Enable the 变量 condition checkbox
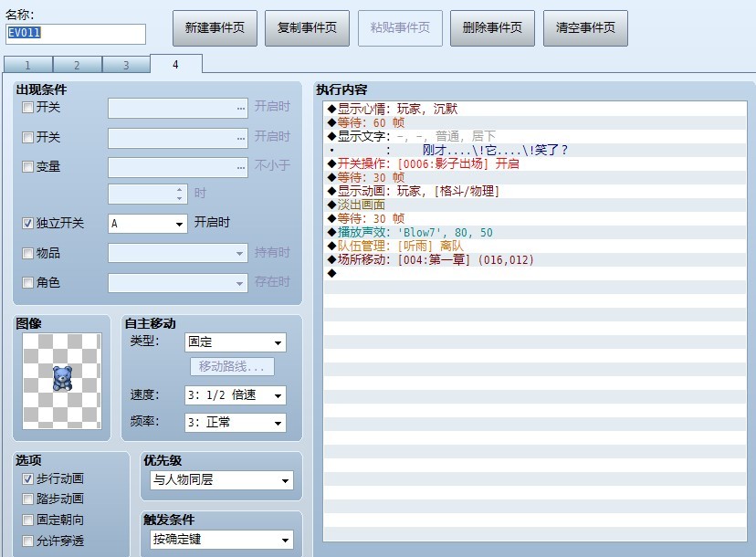The image size is (756, 557). [28, 167]
